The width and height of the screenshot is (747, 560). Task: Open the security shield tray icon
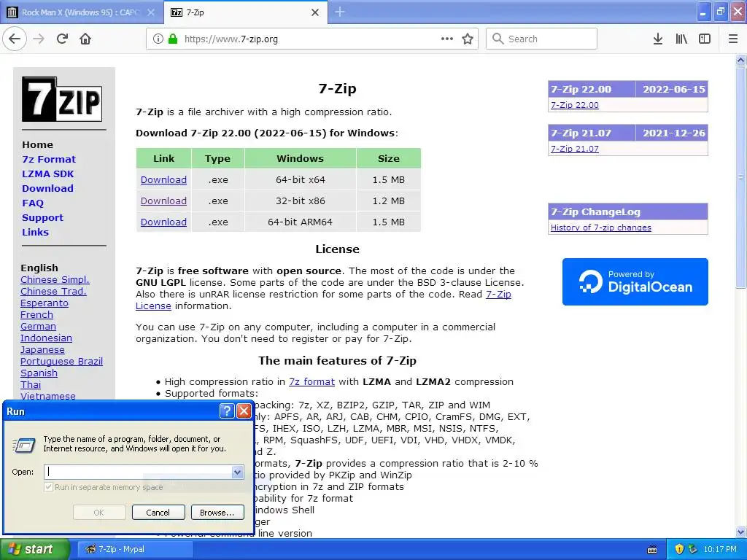coord(679,549)
